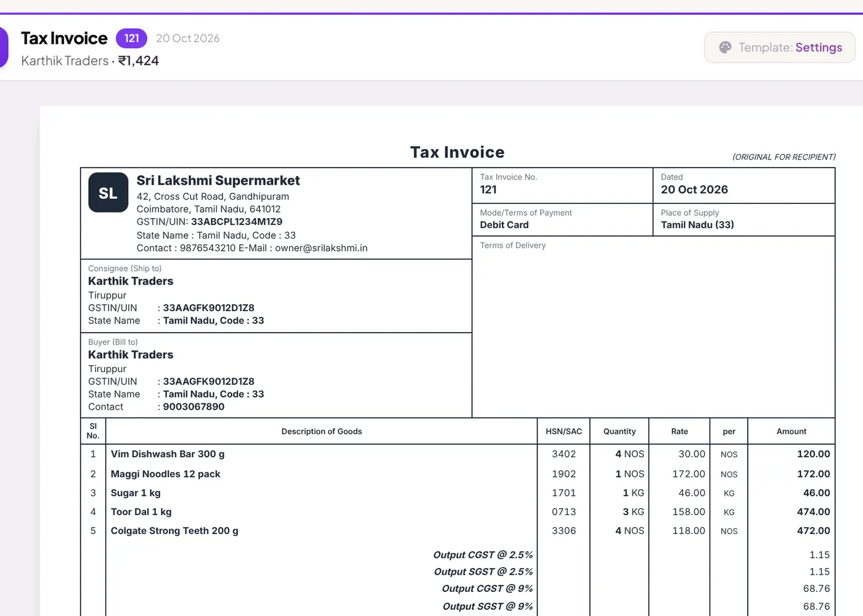
Task: Click the Vim Dishwash Bar 300 g item
Action: (168, 454)
